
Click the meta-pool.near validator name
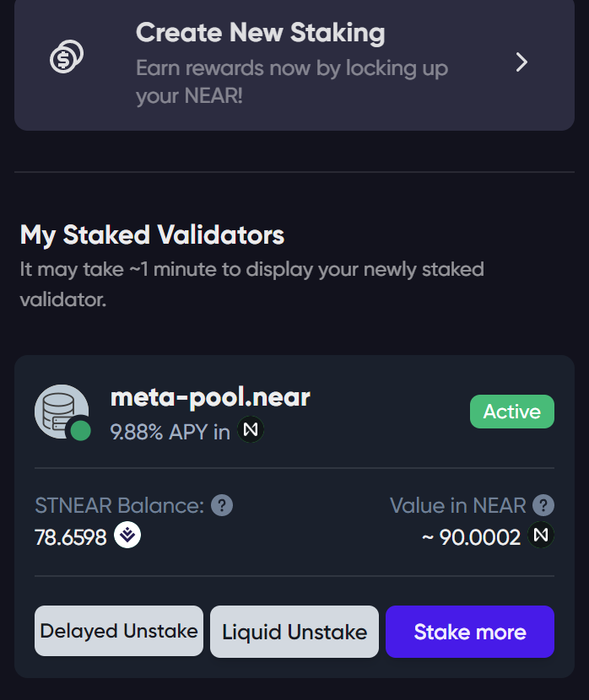point(210,397)
